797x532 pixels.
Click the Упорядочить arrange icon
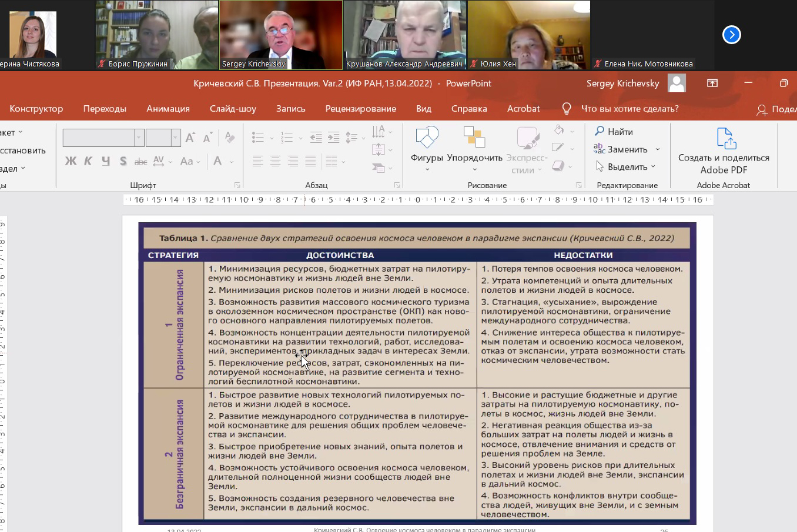click(474, 138)
